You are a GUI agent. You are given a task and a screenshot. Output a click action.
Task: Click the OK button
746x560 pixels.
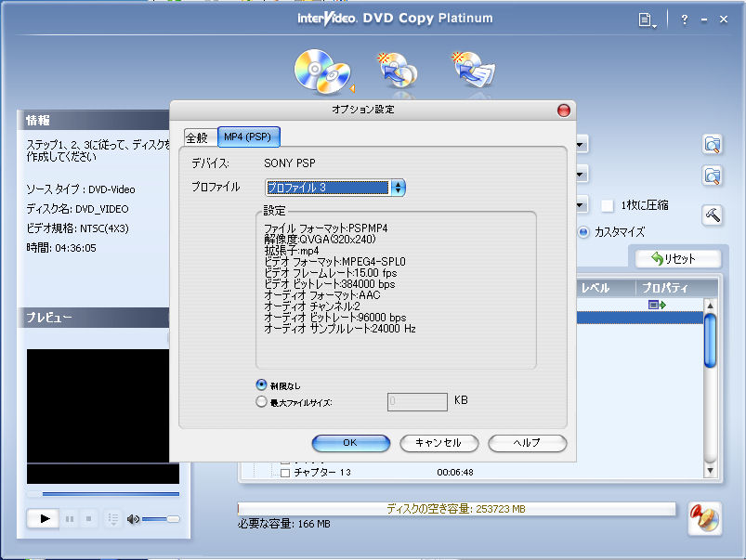point(350,443)
